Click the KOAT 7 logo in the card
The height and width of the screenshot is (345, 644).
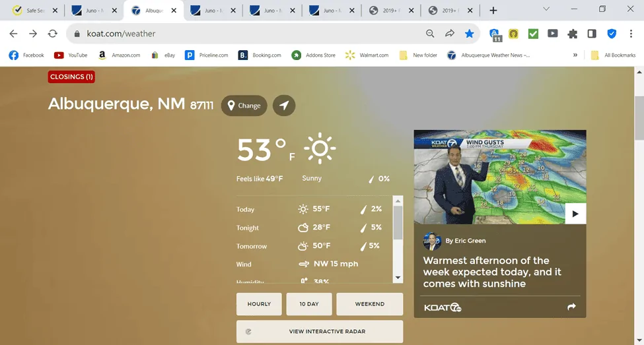pos(443,307)
